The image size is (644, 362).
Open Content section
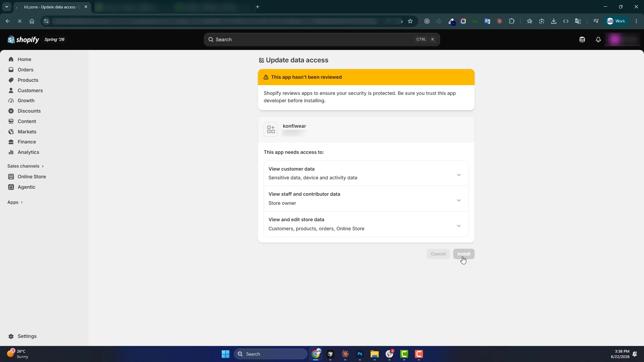(x=26, y=121)
